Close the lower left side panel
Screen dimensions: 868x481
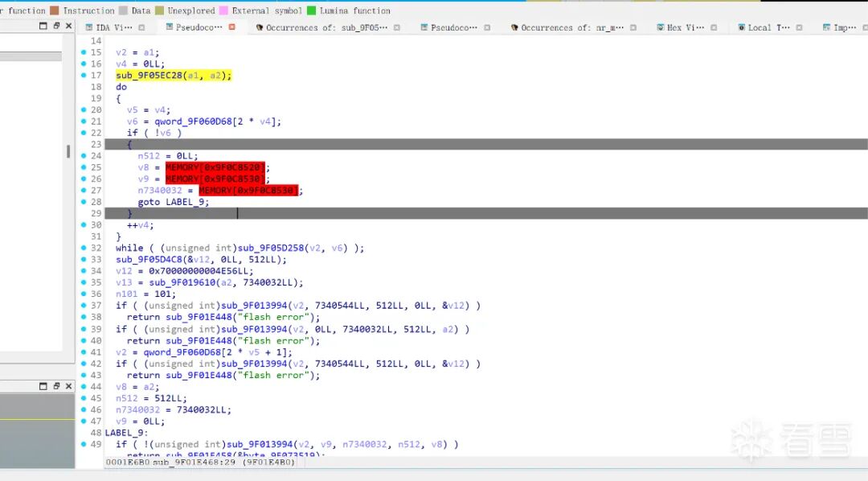[68, 386]
